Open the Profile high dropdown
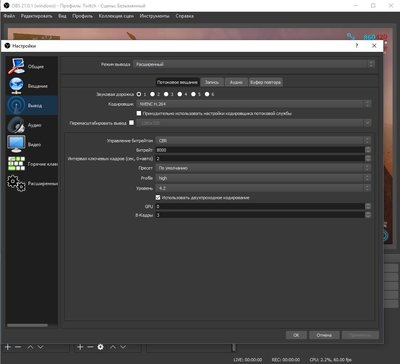Viewport: 400px width, 364px height. pyautogui.click(x=263, y=178)
